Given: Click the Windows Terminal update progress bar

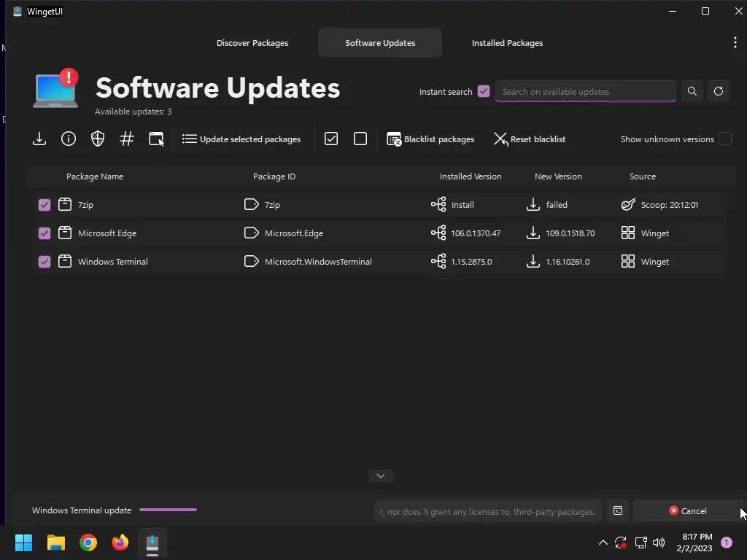Looking at the screenshot, I should 169,510.
